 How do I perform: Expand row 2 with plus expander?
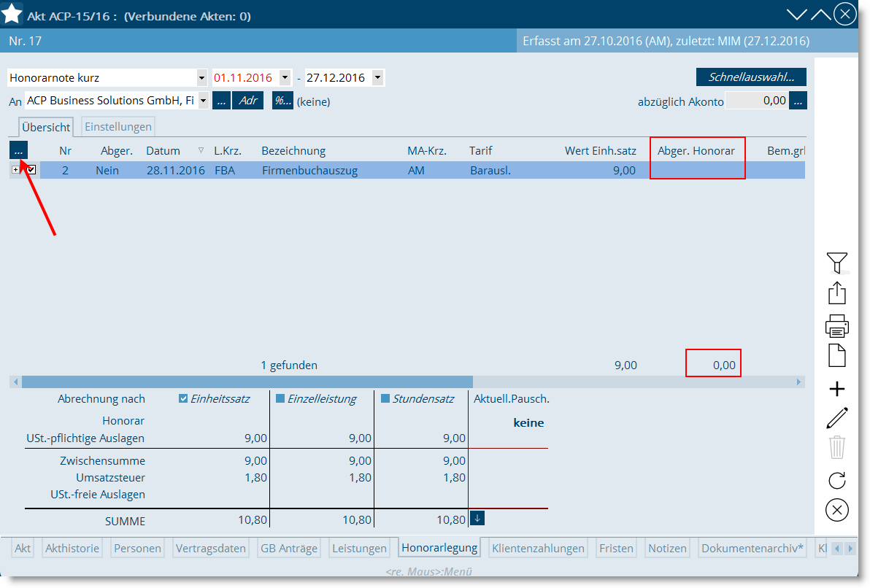16,170
